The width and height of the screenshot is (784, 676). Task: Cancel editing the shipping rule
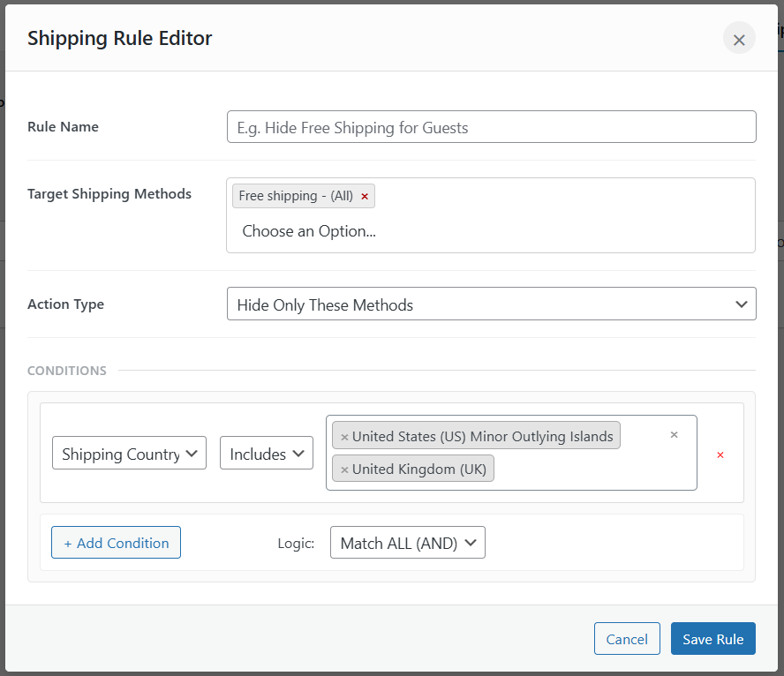click(x=627, y=638)
